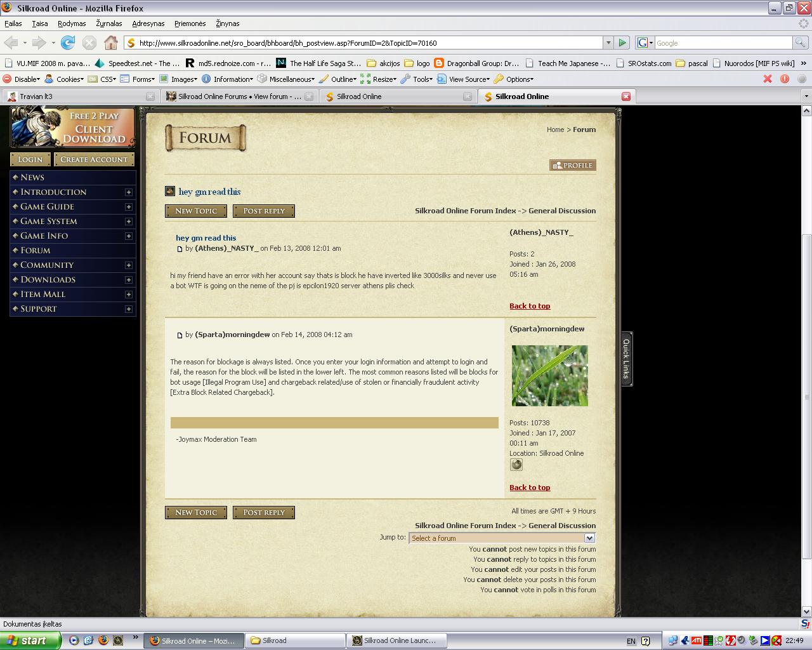The image size is (812, 650).
Task: Open the search engine selector dropdown
Action: click(645, 43)
